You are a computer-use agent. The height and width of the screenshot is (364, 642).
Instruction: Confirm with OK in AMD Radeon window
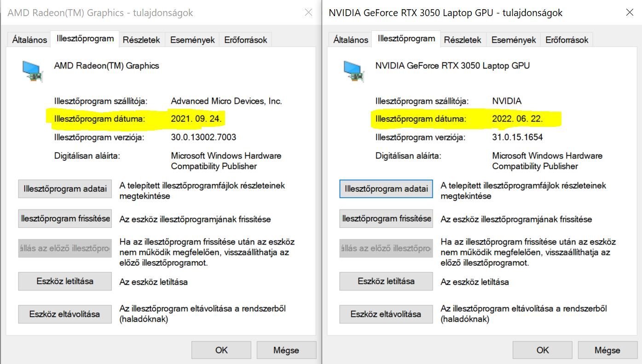(x=221, y=350)
